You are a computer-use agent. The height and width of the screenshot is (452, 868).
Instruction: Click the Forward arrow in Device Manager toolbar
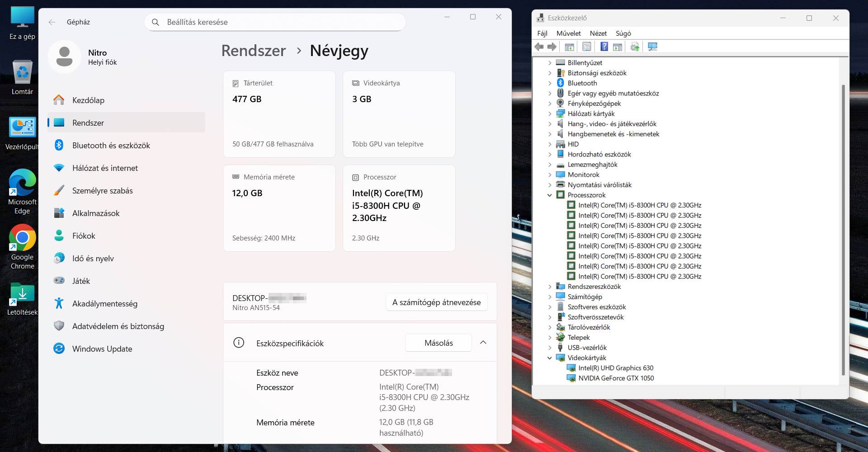[x=552, y=47]
